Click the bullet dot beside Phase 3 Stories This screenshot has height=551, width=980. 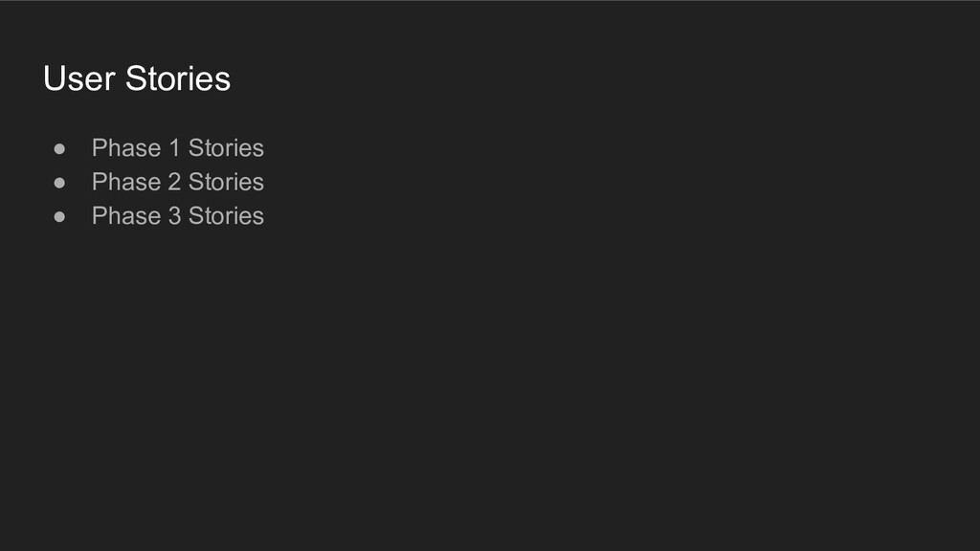point(59,216)
